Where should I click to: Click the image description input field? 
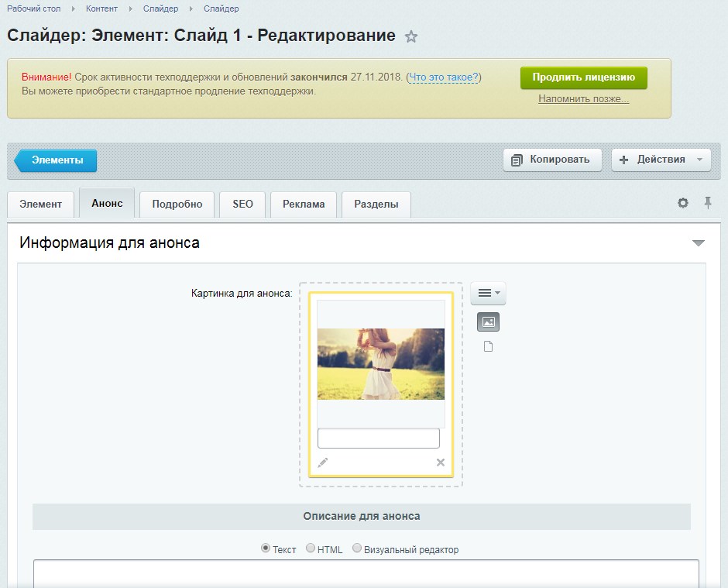point(379,438)
